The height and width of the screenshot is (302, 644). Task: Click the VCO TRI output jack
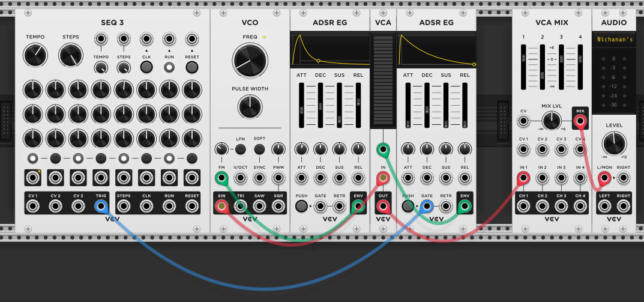click(241, 207)
